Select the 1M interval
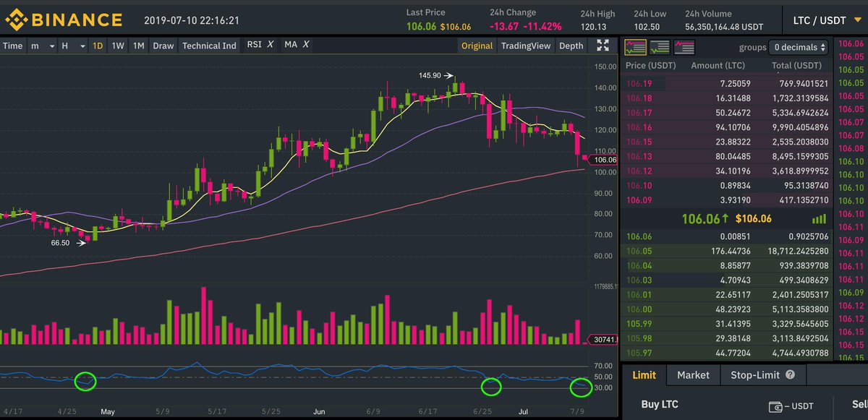868x420 pixels. click(x=139, y=46)
